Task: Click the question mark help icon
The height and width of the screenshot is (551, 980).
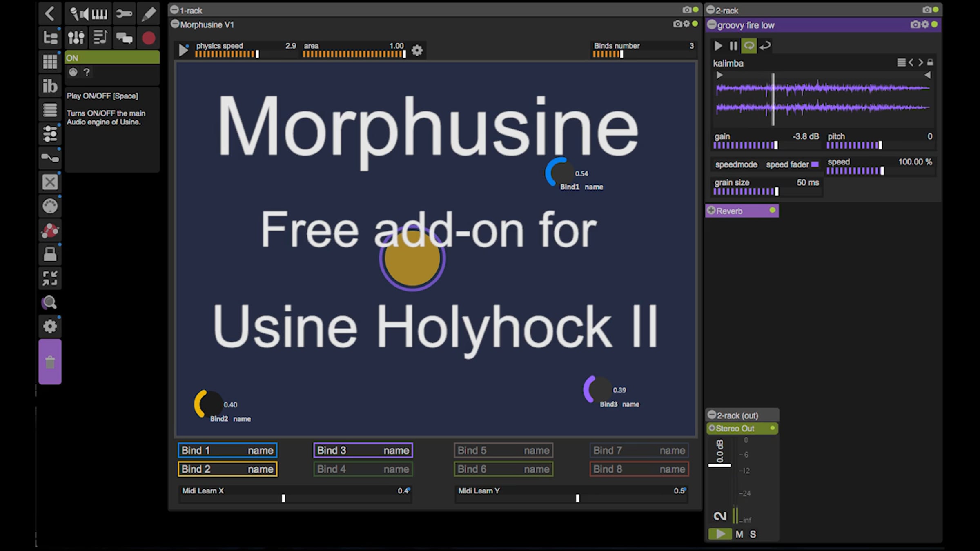Action: point(87,72)
